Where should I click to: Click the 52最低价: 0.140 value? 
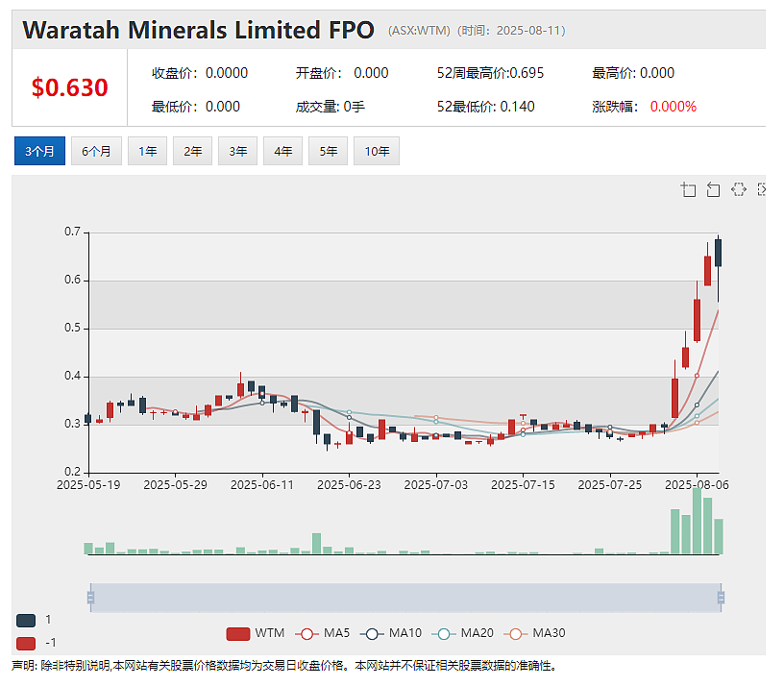(x=485, y=107)
